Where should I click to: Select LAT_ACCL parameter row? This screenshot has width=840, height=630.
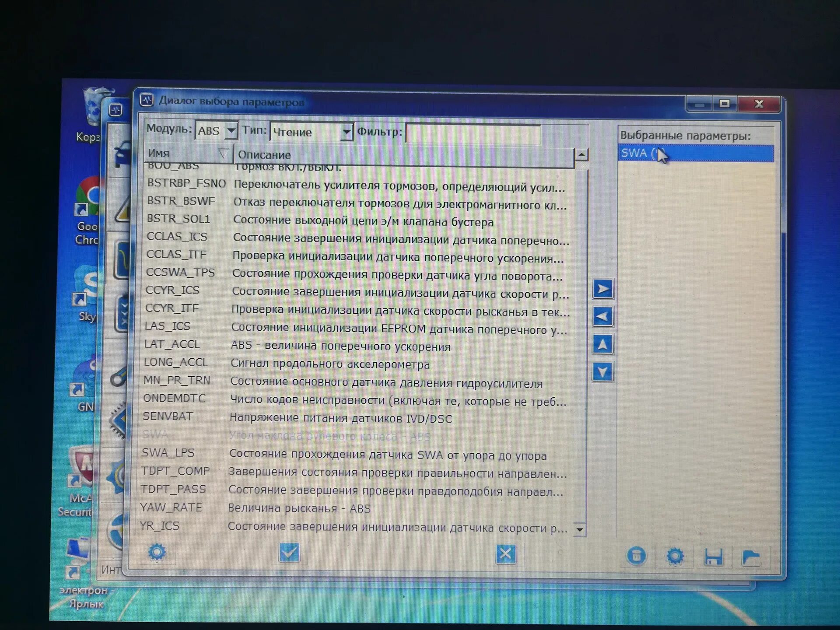coord(356,346)
